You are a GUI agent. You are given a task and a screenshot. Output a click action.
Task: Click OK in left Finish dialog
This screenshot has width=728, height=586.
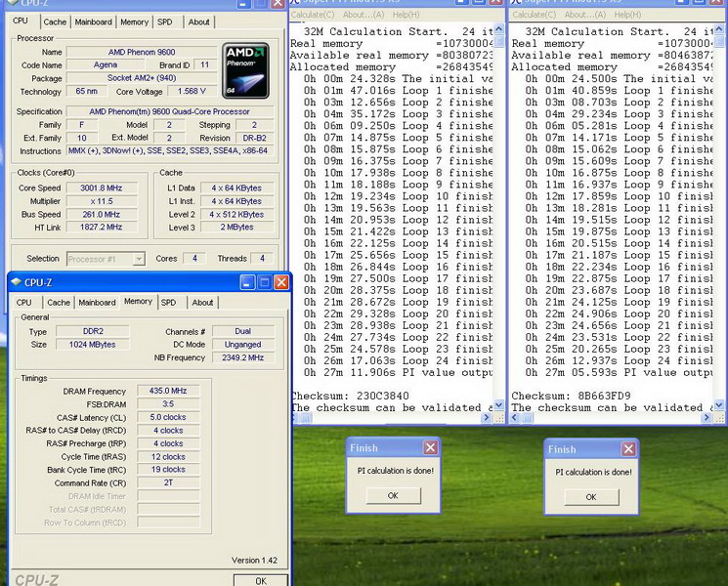click(x=393, y=495)
